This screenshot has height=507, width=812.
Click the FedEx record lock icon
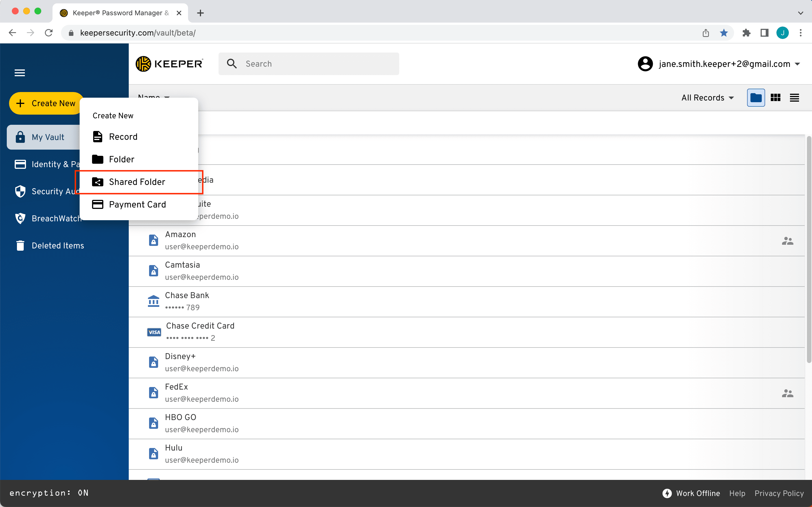click(154, 393)
